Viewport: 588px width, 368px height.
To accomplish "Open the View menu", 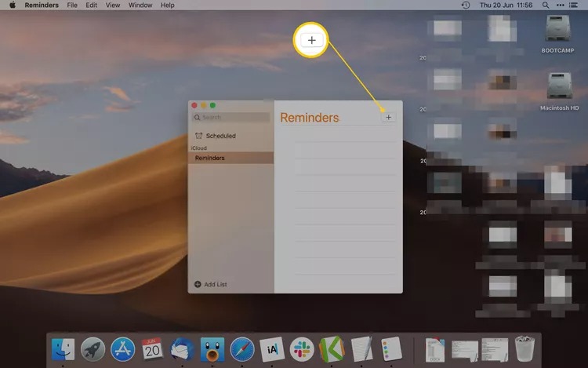I will pyautogui.click(x=112, y=5).
